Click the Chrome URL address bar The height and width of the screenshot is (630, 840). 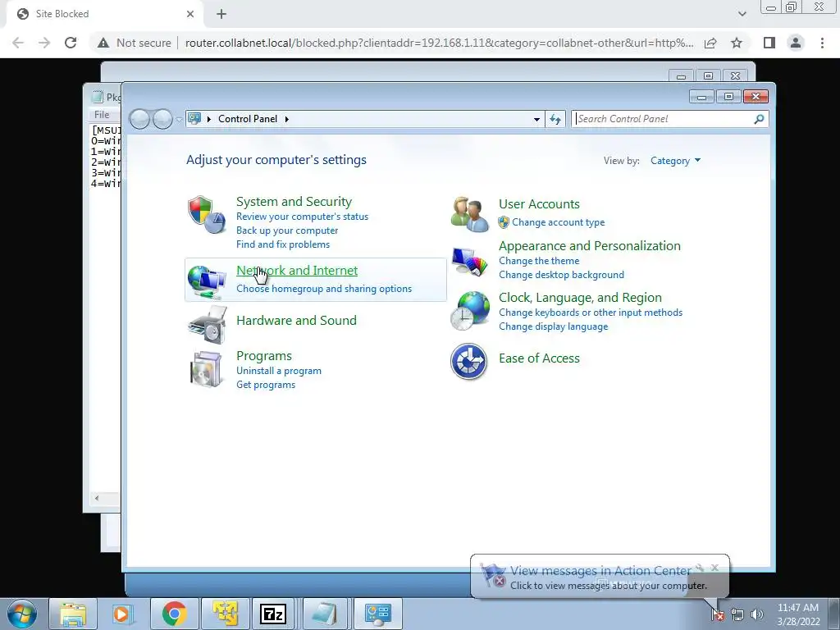tap(440, 43)
